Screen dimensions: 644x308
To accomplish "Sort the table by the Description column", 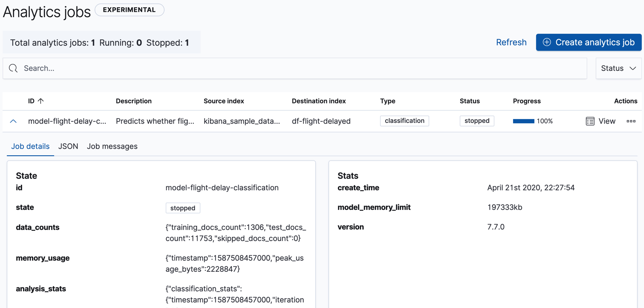I will pos(133,101).
